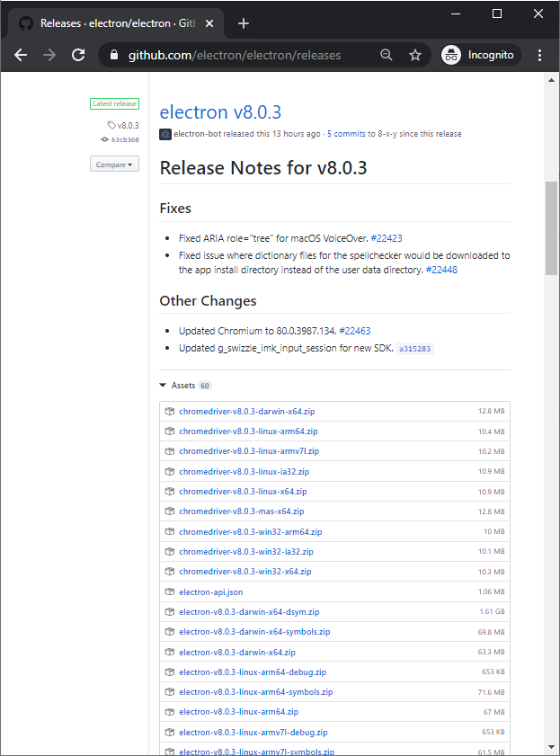Download chromedriver-v8.0.3-win32-arm64.zip

[x=251, y=532]
